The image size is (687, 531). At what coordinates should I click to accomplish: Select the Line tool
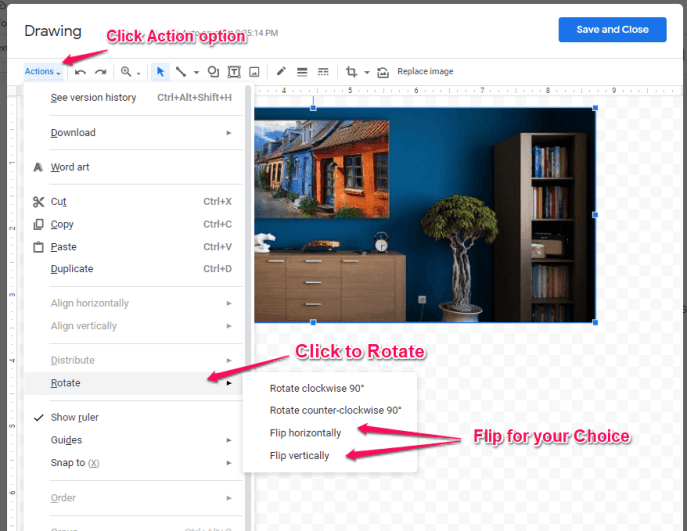point(181,71)
